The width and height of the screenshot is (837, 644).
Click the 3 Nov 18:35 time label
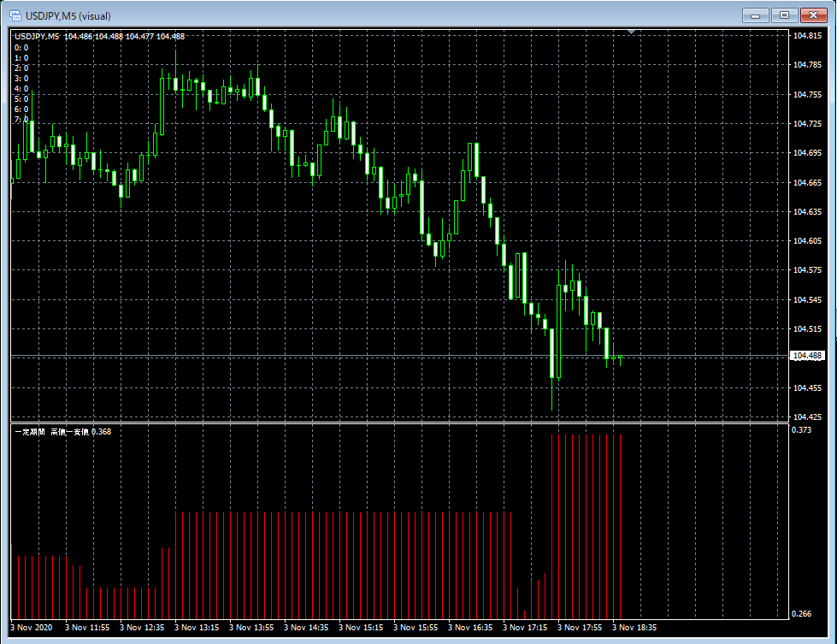point(634,628)
